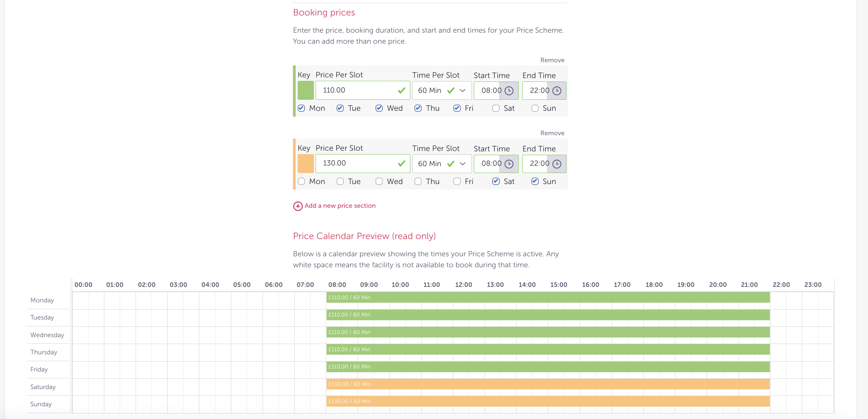Click the clock icon for 110.00 End Time
This screenshot has height=419, width=868.
click(557, 91)
